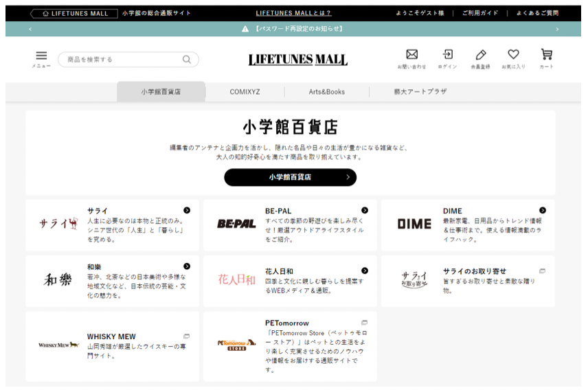The height and width of the screenshot is (392, 588).
Task: Click the search magnifier icon
Action: 187,59
